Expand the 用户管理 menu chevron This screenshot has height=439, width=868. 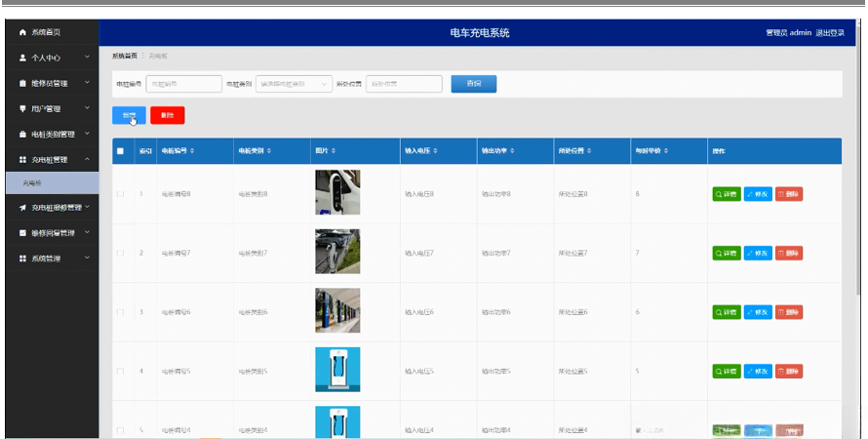tap(87, 108)
